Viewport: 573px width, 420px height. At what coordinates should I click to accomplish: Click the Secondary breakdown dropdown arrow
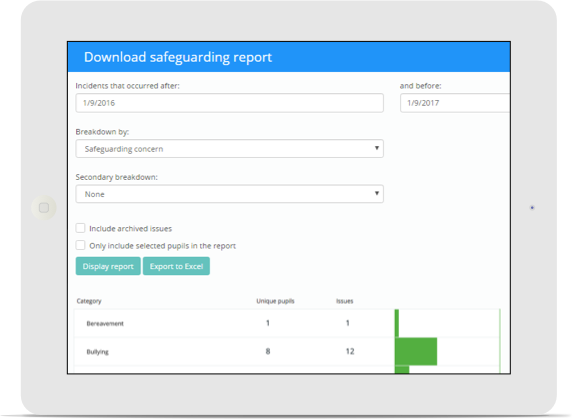[376, 193]
